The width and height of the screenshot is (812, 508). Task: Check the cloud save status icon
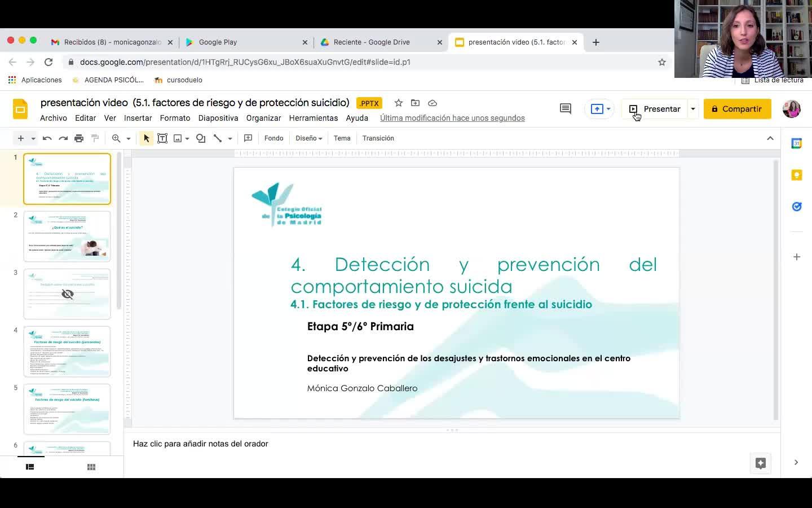[x=433, y=103]
